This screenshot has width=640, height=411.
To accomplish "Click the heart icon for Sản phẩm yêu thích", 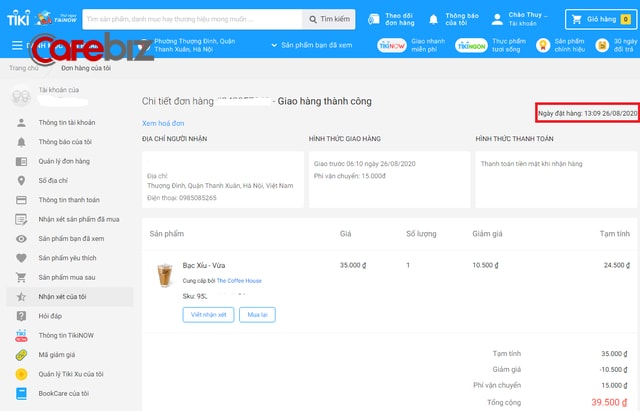I will pyautogui.click(x=21, y=258).
